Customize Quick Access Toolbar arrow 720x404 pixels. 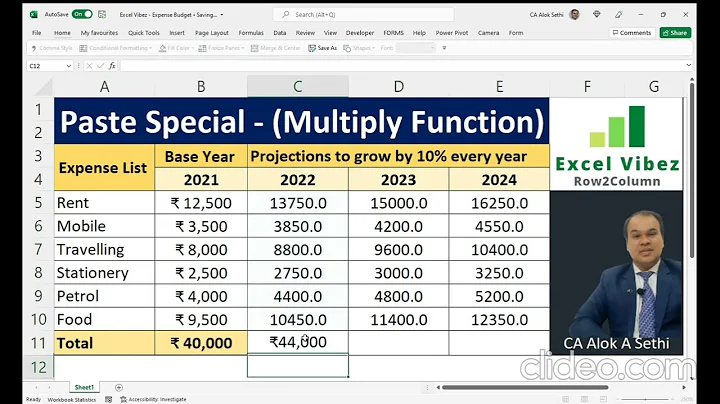(x=444, y=48)
